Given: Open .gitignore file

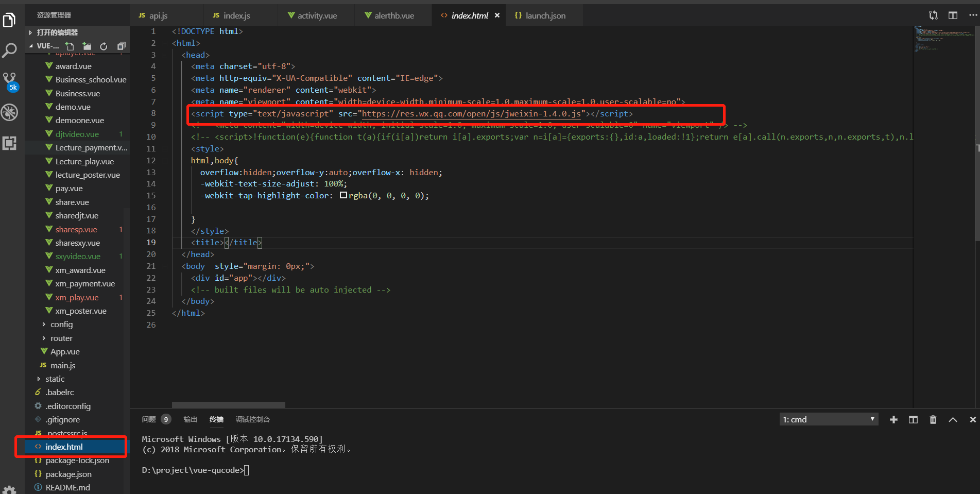Looking at the screenshot, I should pos(62,420).
